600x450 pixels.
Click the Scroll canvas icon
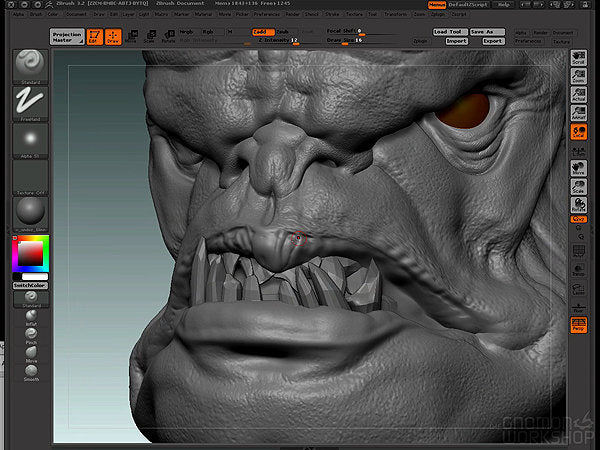[578, 59]
